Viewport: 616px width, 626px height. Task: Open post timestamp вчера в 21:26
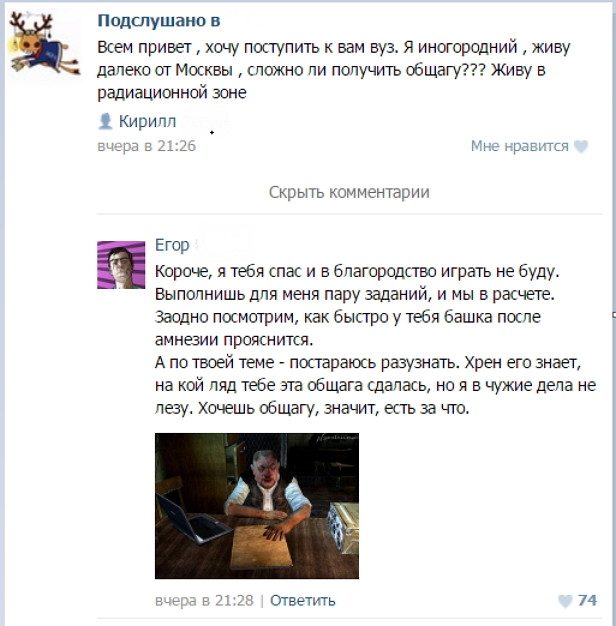click(x=147, y=146)
